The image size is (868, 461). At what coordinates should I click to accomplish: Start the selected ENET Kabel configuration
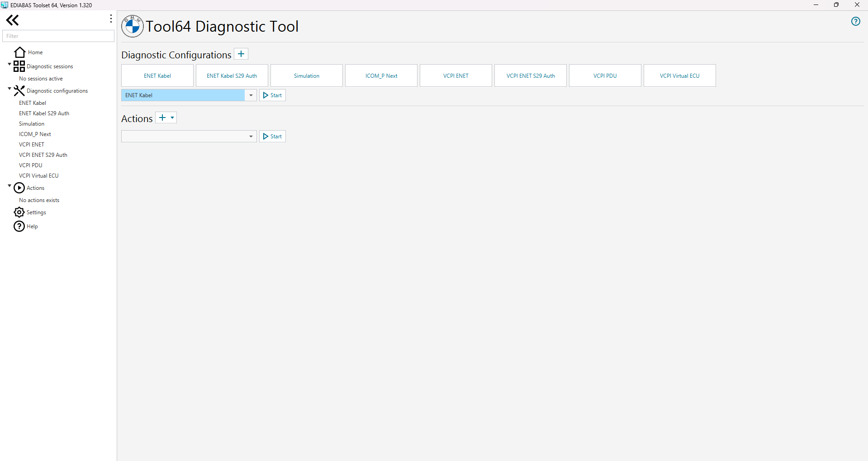tap(272, 95)
